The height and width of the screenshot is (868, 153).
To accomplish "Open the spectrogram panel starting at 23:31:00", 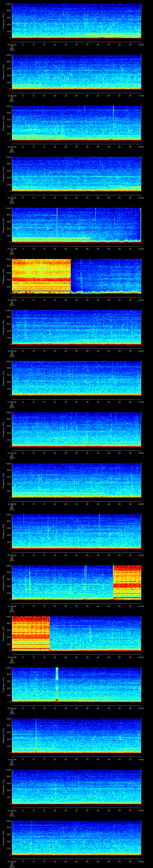I will point(76,123).
